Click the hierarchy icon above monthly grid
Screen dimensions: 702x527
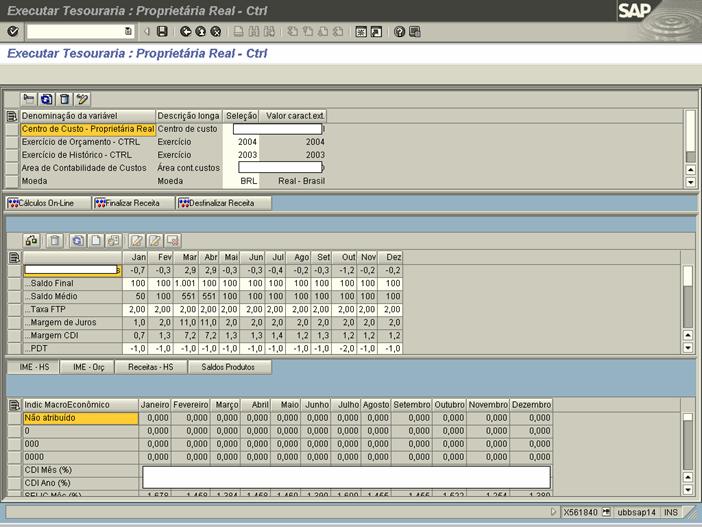coord(32,241)
